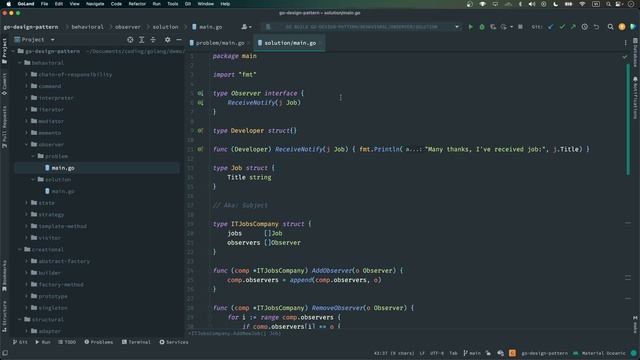
Task: Click Material Oceanic theme in status bar
Action: tap(603, 353)
